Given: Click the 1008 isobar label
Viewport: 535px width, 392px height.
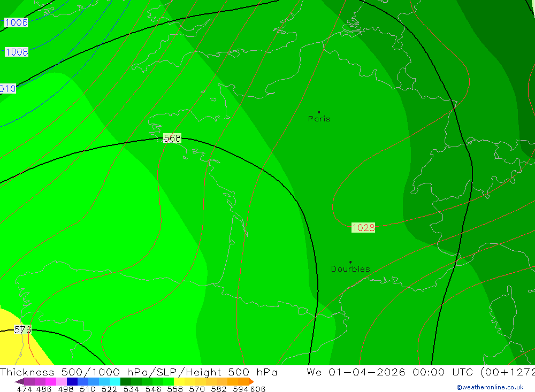Looking at the screenshot, I should point(17,52).
